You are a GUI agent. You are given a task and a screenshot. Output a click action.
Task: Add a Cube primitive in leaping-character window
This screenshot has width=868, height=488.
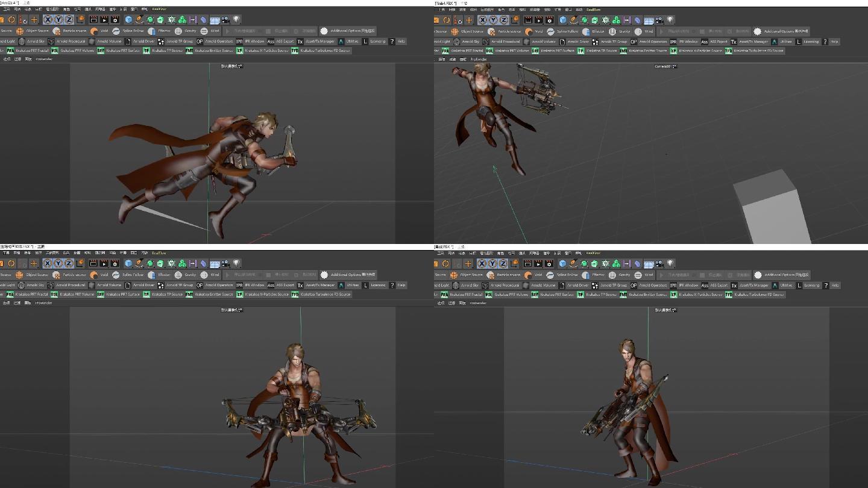(x=129, y=19)
